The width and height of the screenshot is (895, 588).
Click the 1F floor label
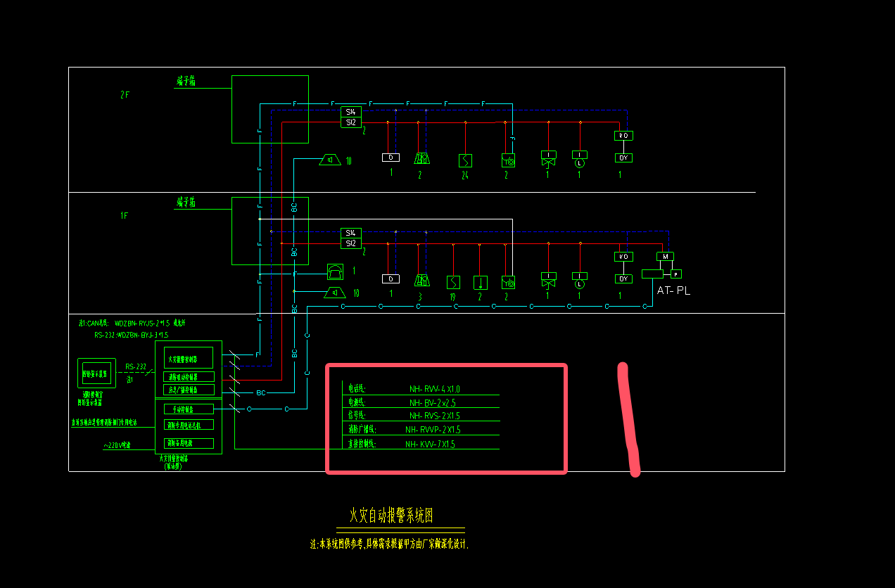[125, 216]
